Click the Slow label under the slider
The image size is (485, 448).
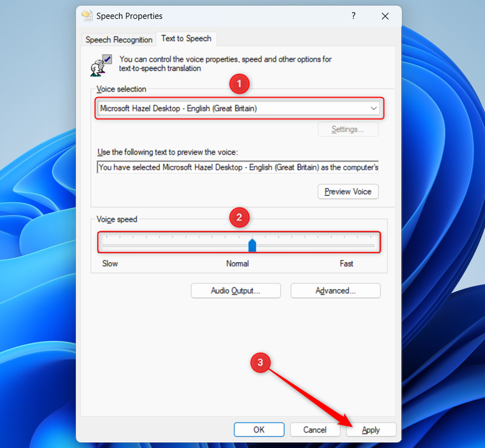(109, 263)
